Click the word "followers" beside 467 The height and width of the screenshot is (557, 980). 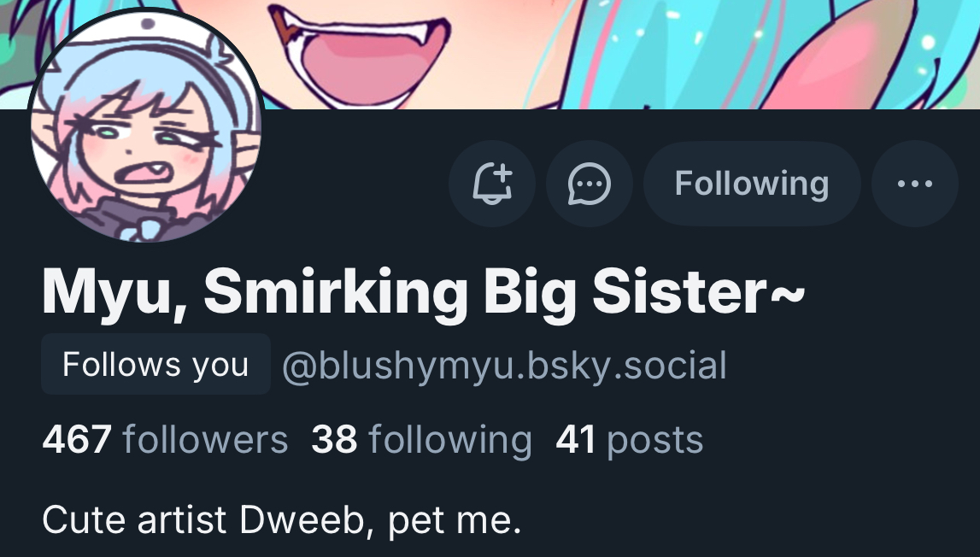(205, 439)
